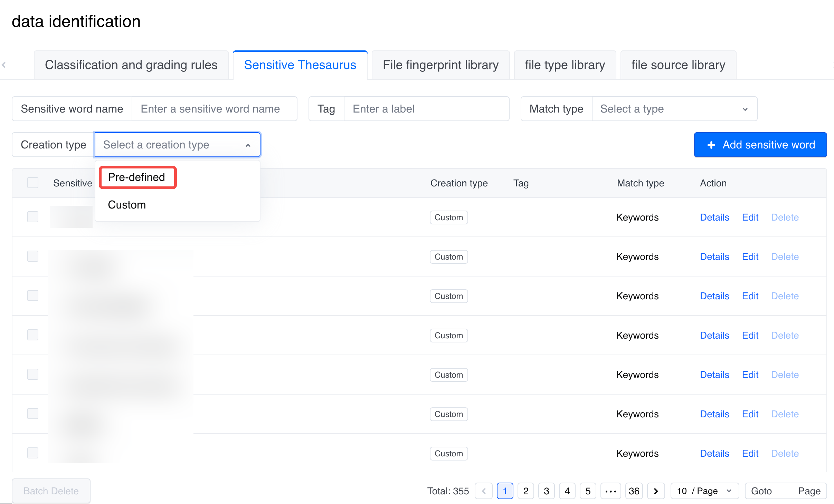Viewport: 834px width, 504px height.
Task: Select Custom option in creation type list
Action: tap(127, 205)
